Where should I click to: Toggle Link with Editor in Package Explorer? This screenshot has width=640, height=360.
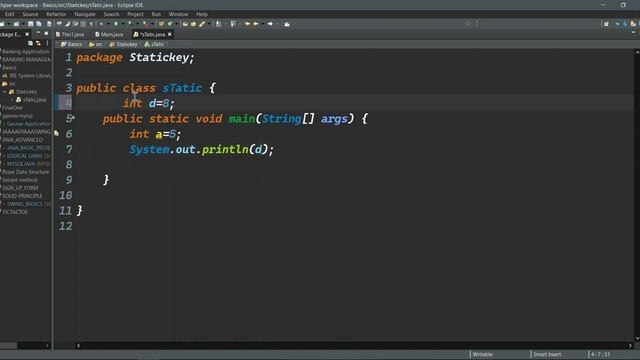38,43
